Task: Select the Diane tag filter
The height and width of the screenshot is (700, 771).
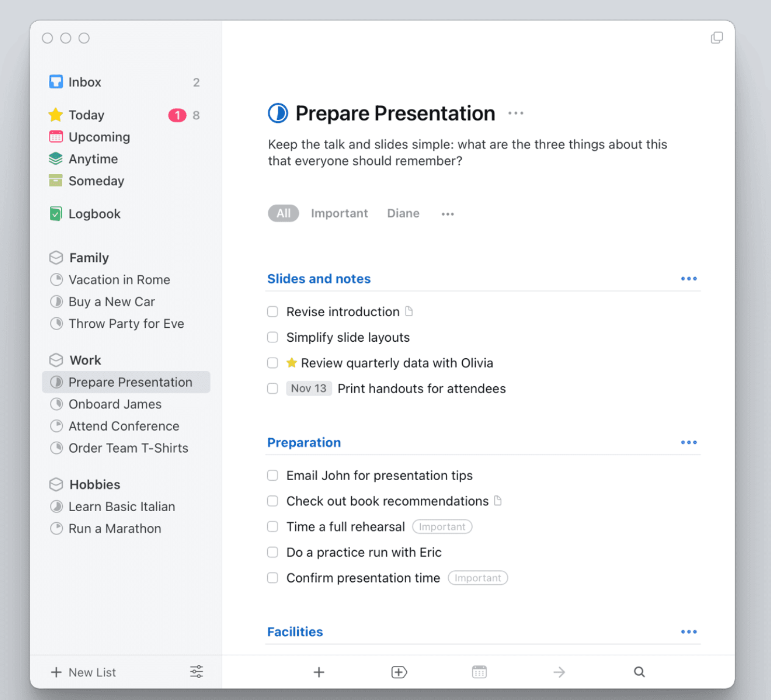Action: tap(403, 214)
